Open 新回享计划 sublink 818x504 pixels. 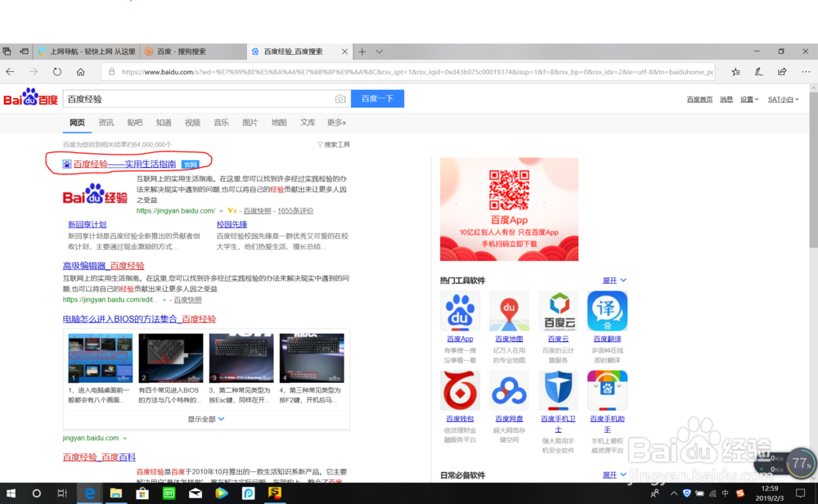[x=88, y=224]
